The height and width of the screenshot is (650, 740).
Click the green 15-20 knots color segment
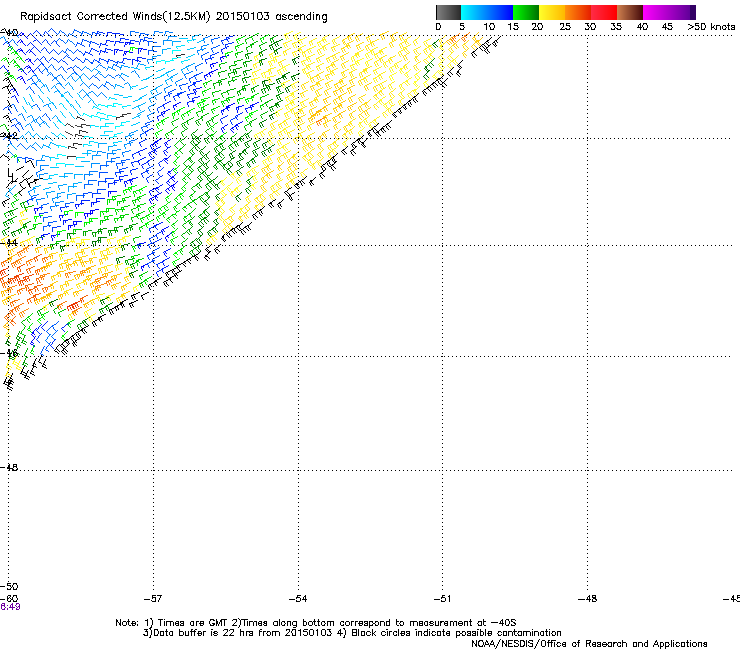tap(526, 12)
